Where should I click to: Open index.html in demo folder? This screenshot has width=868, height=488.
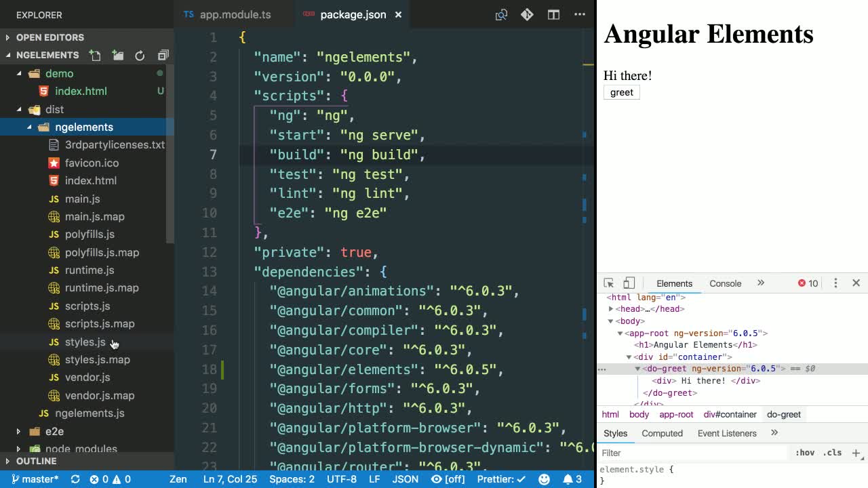tap(81, 91)
